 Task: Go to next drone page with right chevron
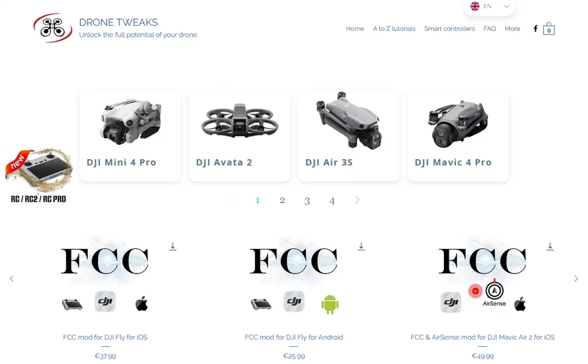point(357,200)
